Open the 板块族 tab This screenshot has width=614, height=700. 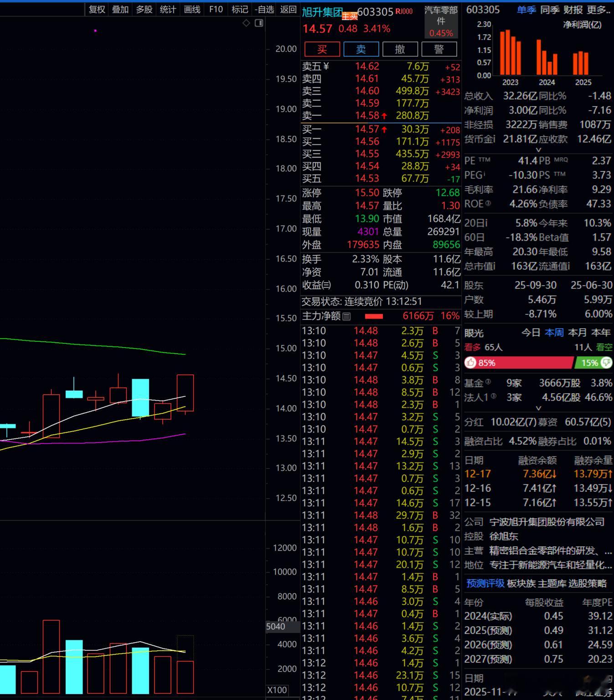coord(521,583)
